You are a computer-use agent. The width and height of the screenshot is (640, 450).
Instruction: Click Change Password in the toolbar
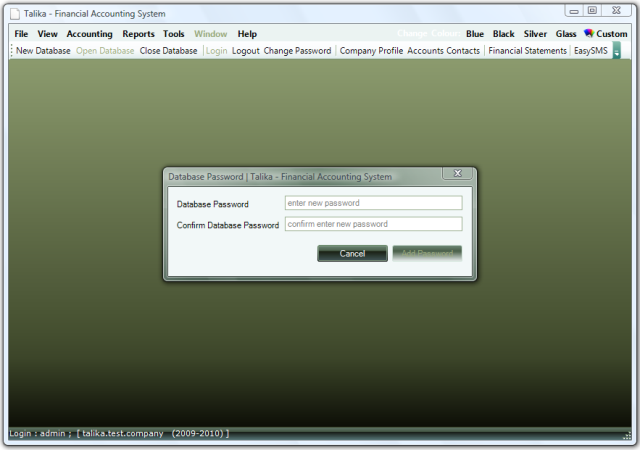click(x=297, y=51)
